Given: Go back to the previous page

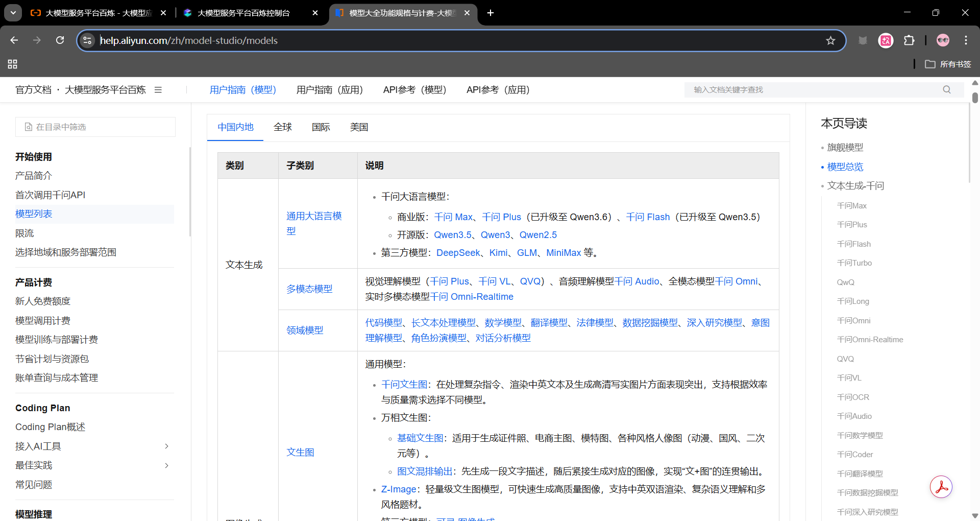Looking at the screenshot, I should pos(14,40).
